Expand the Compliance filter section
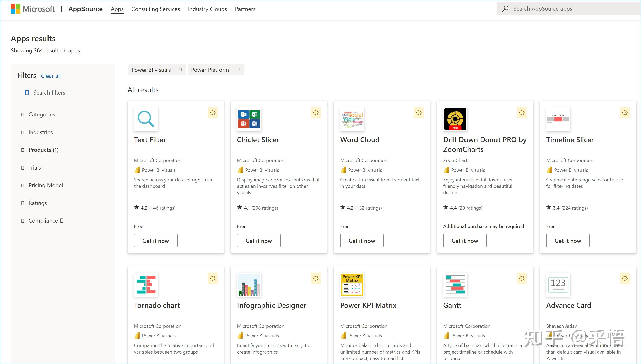Viewport: 641px width, 364px height. pyautogui.click(x=42, y=221)
